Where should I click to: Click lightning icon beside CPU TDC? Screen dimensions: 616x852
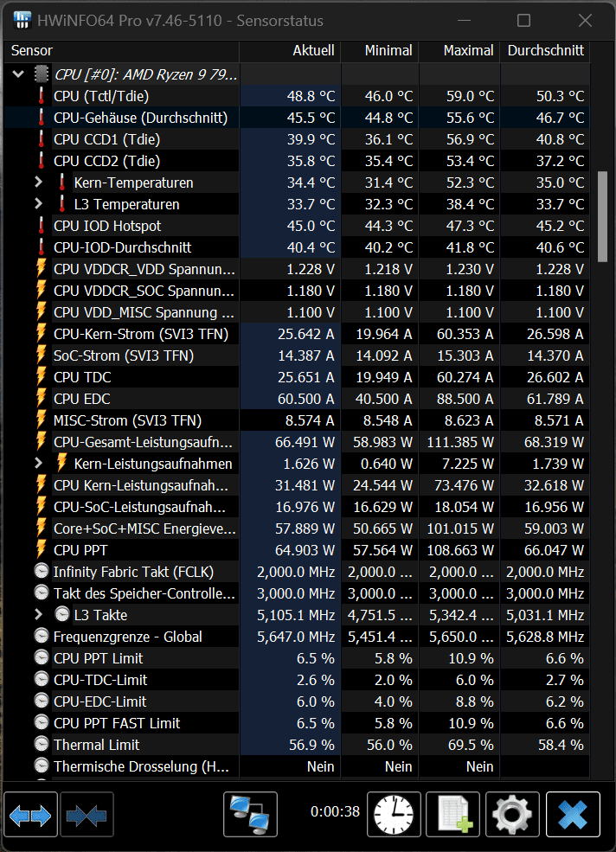point(42,377)
